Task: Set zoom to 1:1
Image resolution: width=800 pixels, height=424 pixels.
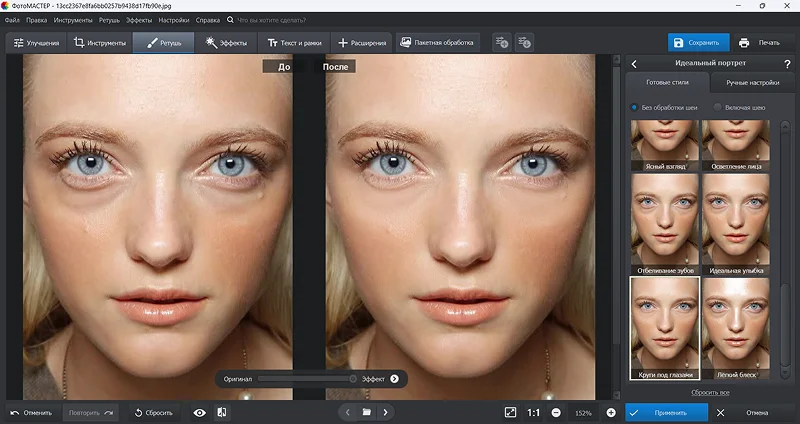Action: click(533, 412)
